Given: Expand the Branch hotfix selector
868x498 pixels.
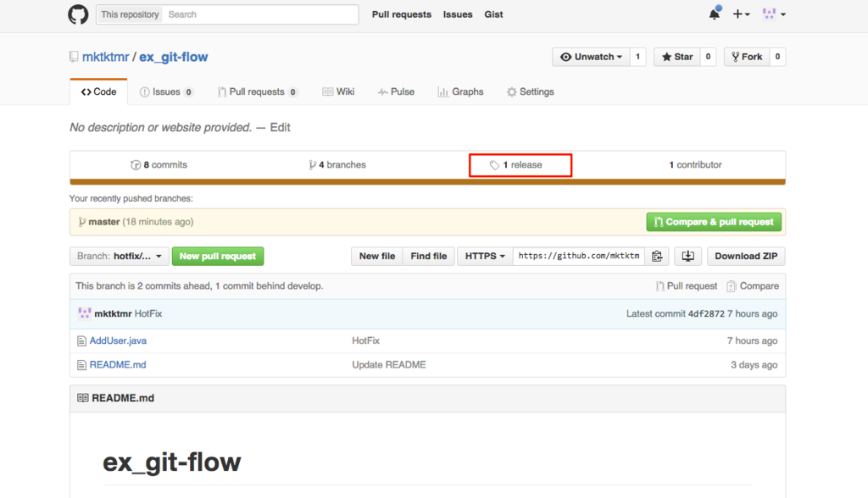Looking at the screenshot, I should point(120,256).
